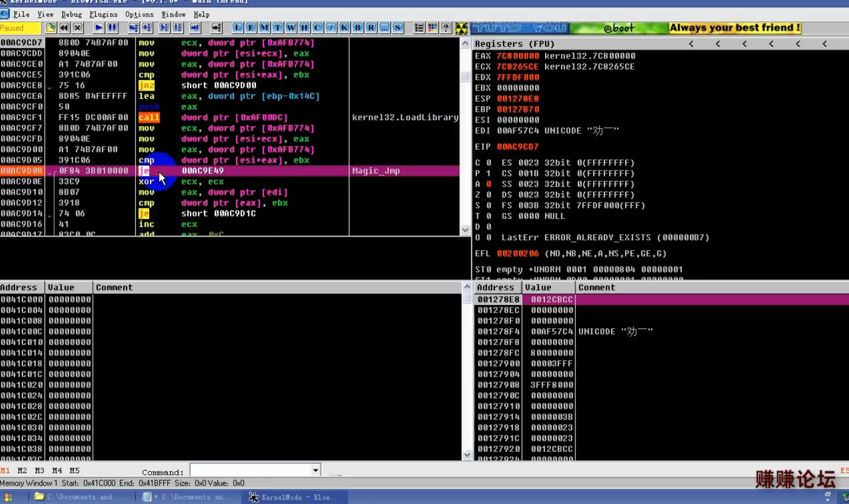This screenshot has width=849, height=504.
Task: Toggle the C flag value in registers
Action: point(489,163)
